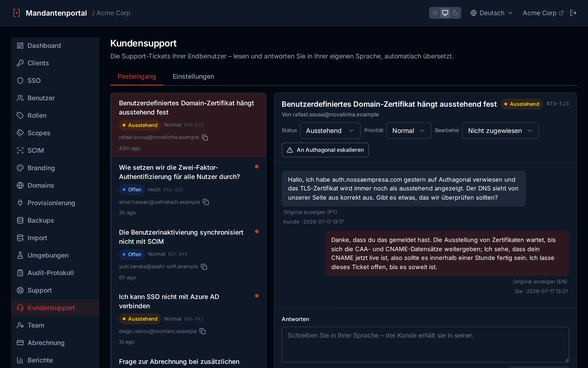
Task: Click sender rafael.sousa@novalinha.example in detail header
Action: [x=336, y=114]
